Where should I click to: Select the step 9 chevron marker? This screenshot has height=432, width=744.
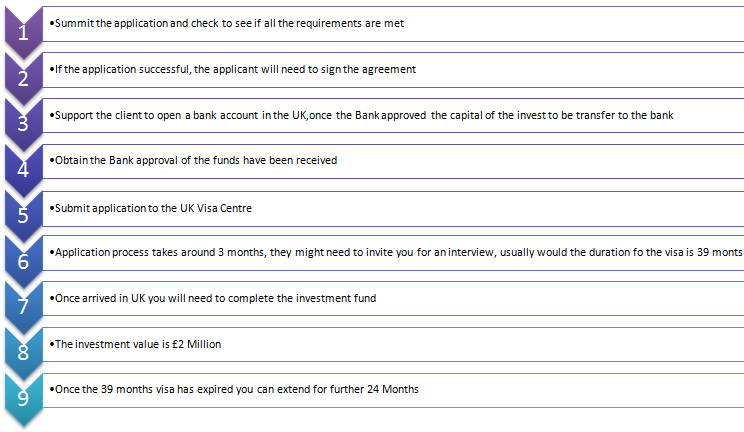(x=23, y=399)
